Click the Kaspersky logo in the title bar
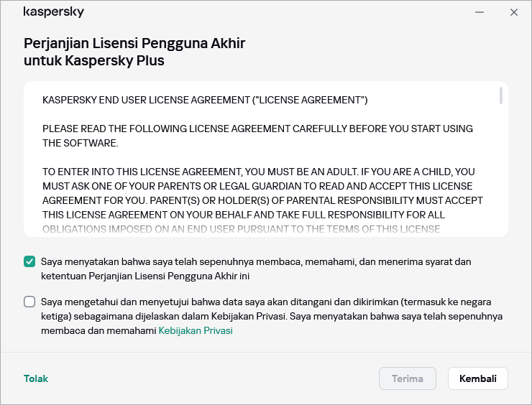 pos(54,12)
